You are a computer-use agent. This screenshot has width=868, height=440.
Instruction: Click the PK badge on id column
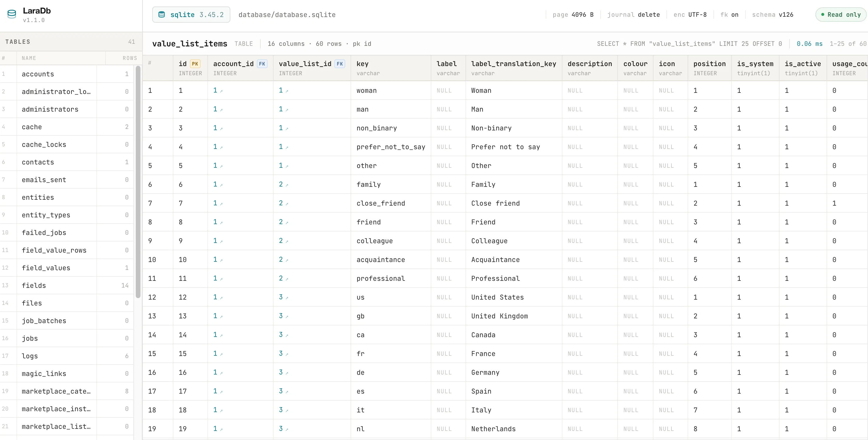[x=195, y=64]
